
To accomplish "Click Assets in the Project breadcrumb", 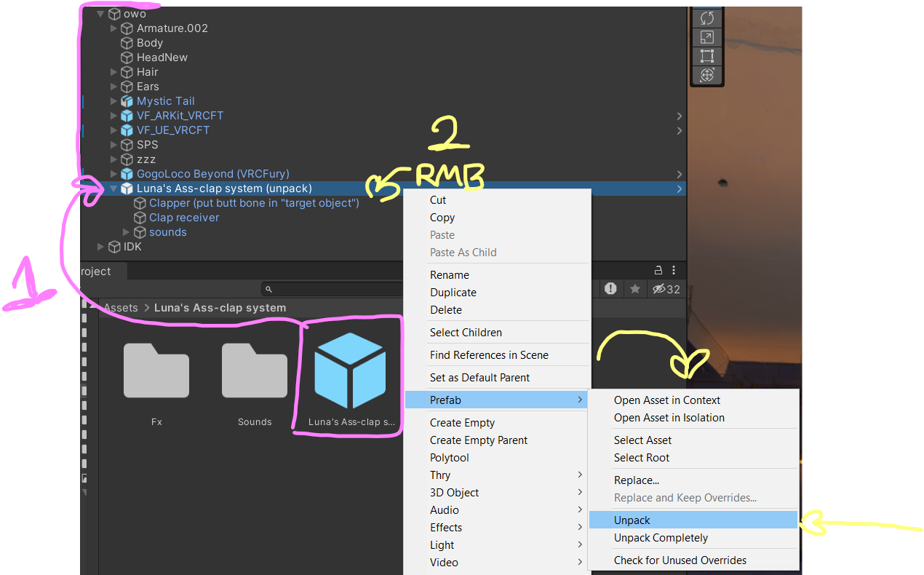I will coord(121,308).
